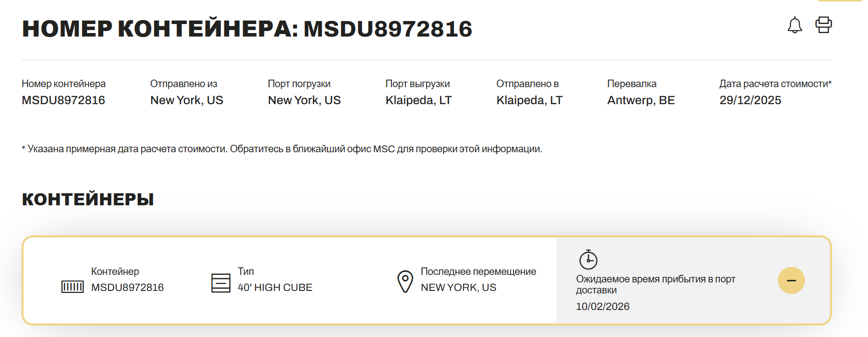
Task: Click New York, US under Отправлено из
Action: coord(187,100)
